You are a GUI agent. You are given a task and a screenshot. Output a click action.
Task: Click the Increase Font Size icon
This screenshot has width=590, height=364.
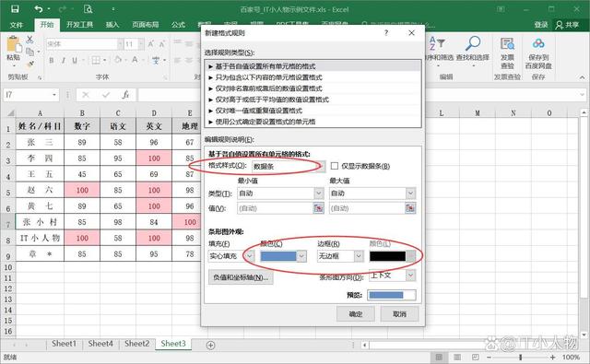point(150,44)
